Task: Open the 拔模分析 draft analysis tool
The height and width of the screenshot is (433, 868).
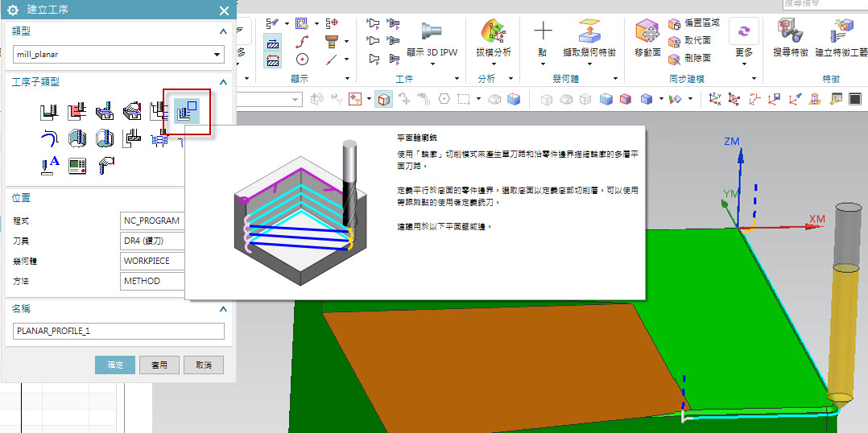Action: 493,33
